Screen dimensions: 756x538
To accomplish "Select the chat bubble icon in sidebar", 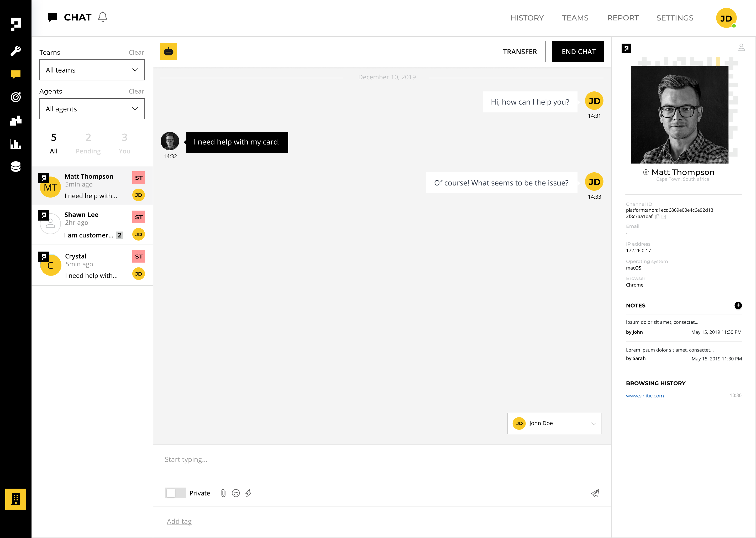I will [15, 74].
